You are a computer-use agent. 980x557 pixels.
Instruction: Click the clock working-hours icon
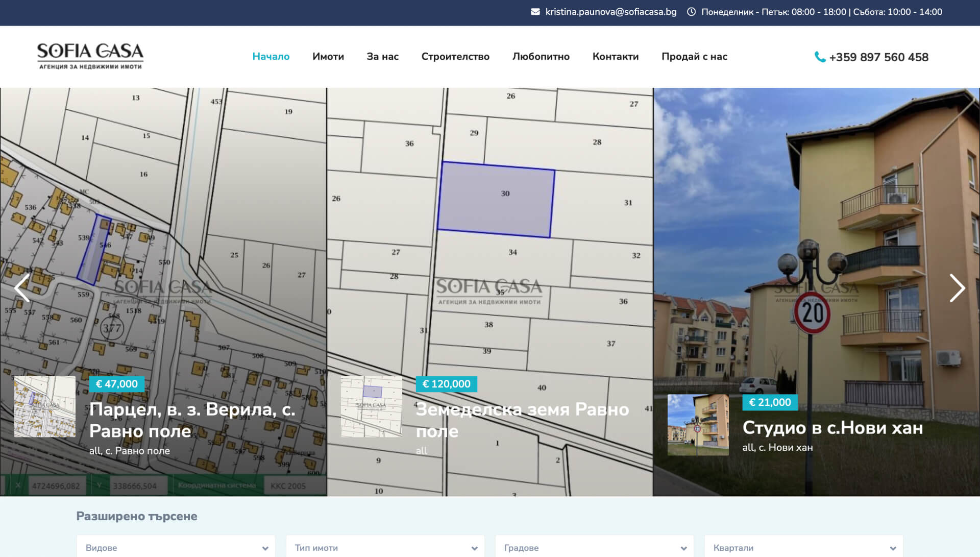(x=691, y=12)
